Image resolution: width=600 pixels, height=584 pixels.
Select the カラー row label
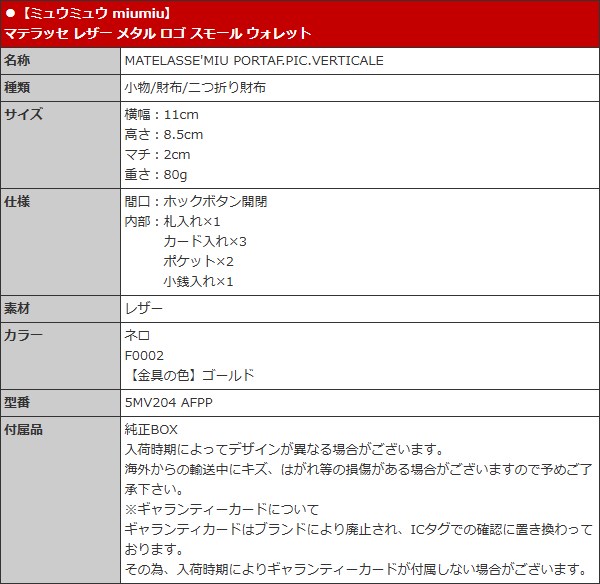23,336
